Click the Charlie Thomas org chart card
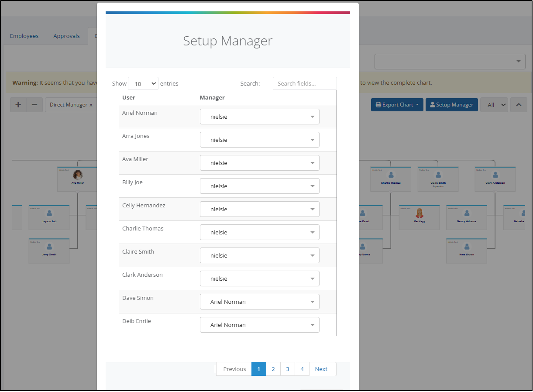The width and height of the screenshot is (533, 392). (x=391, y=179)
